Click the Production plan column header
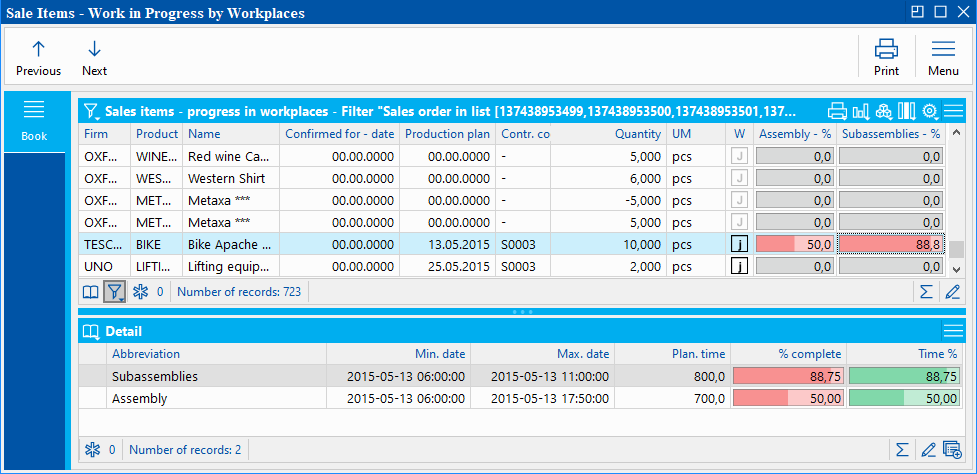Screen dimensions: 977x474 coord(447,134)
